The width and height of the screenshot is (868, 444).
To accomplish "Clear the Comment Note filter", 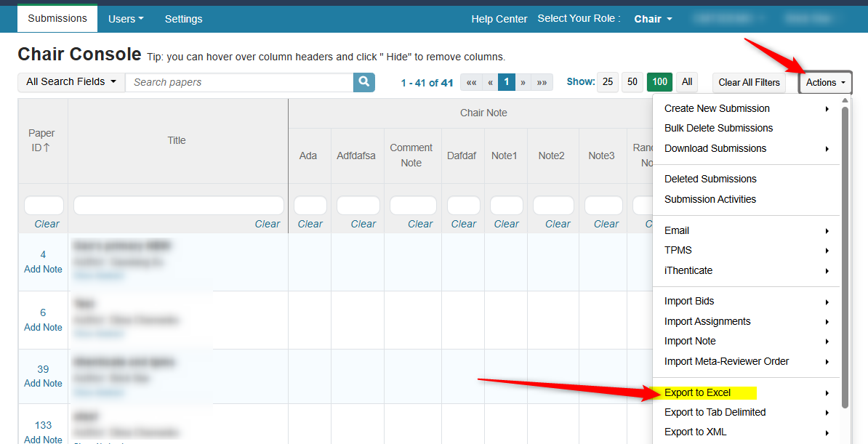I will pyautogui.click(x=420, y=225).
